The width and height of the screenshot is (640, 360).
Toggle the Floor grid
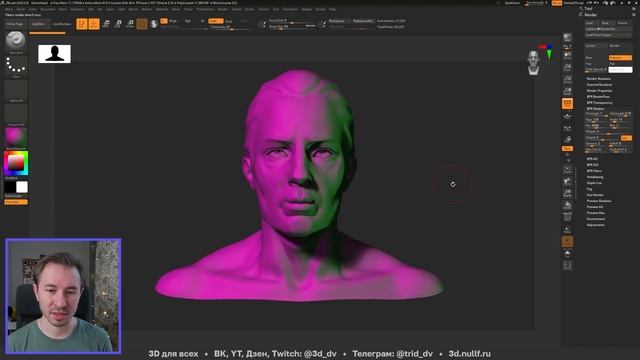tap(567, 116)
